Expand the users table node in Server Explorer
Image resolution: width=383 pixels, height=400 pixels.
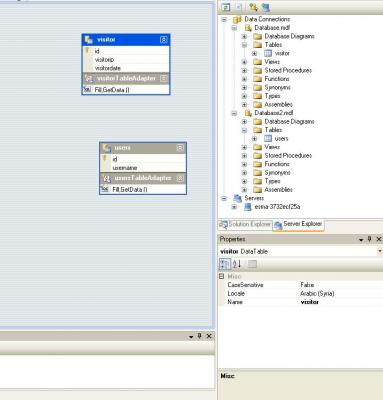[x=254, y=139]
